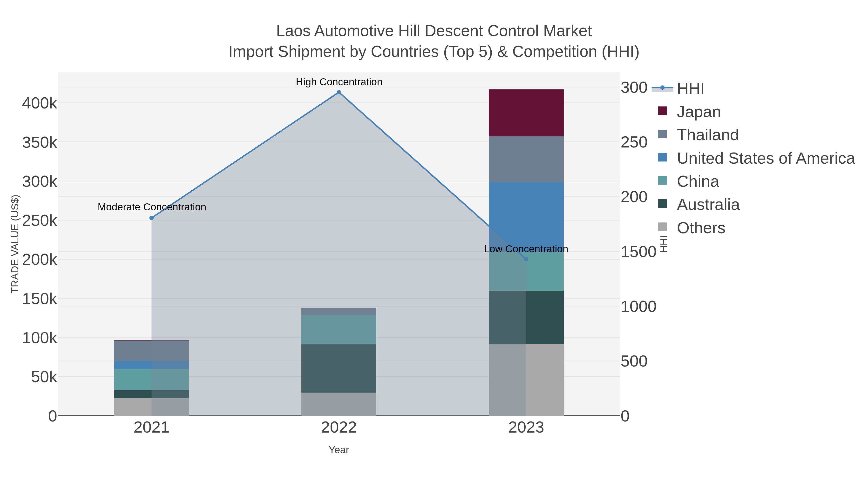Image resolution: width=868 pixels, height=488 pixels.
Task: Click the HHI data point for 2022
Action: 339,92
